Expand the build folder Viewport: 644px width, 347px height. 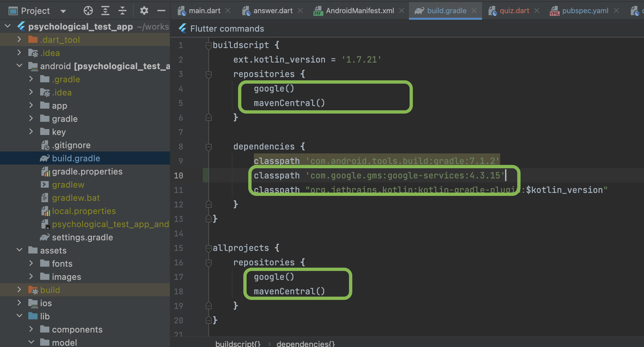click(19, 290)
